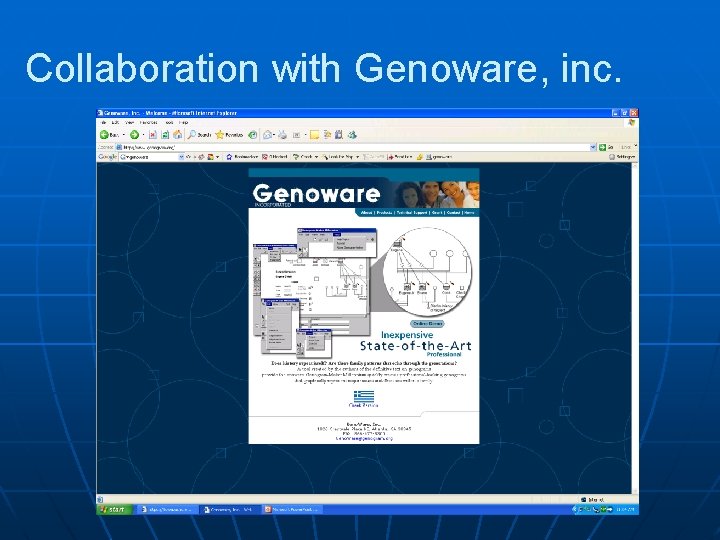Image resolution: width=720 pixels, height=540 pixels.
Task: Click the system tray clock
Action: click(x=625, y=509)
